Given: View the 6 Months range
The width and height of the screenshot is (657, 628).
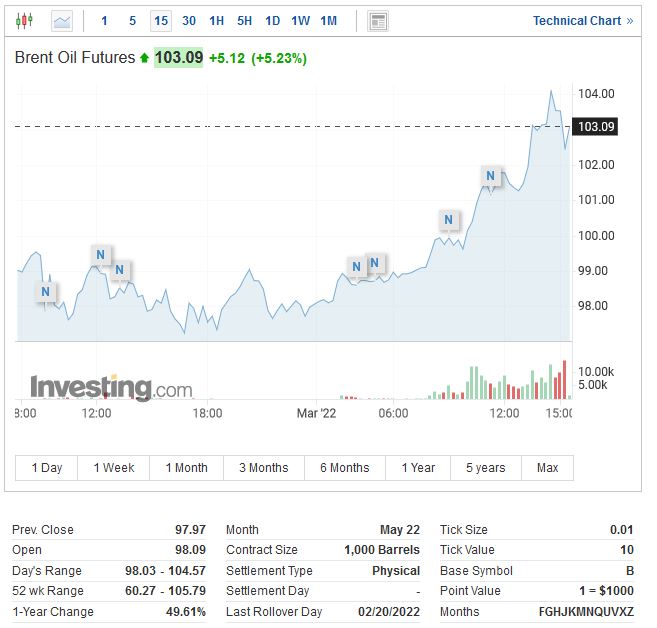Looking at the screenshot, I should point(344,468).
